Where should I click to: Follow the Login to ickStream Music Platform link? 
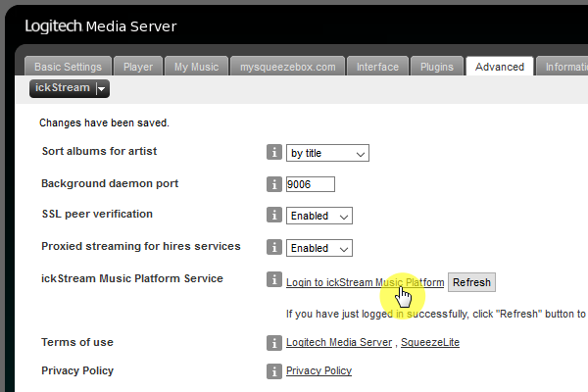365,282
